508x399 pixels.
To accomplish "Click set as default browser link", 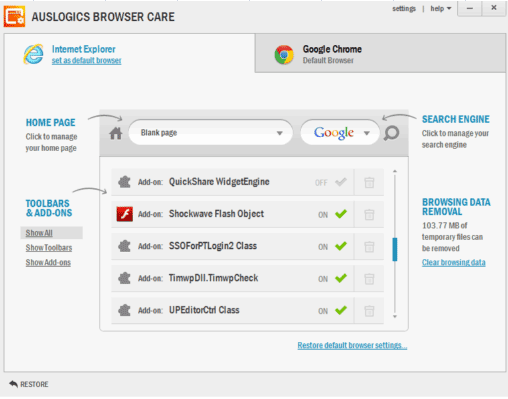I will tap(86, 61).
